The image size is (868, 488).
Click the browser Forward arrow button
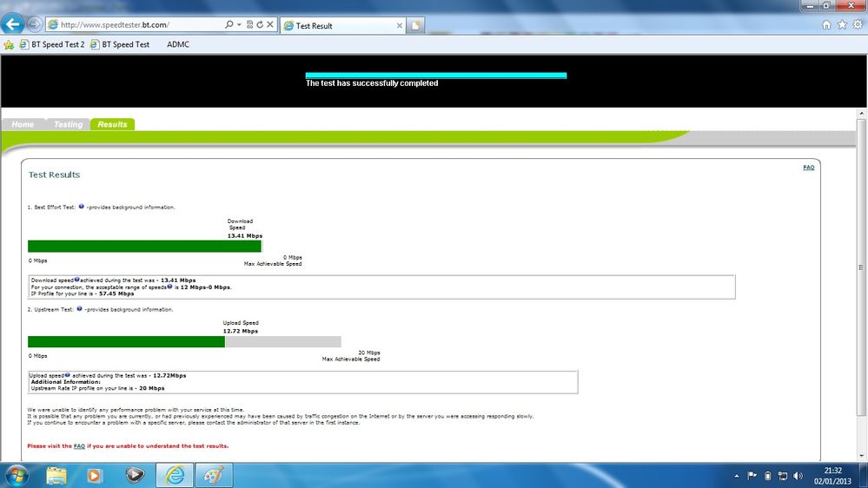[x=35, y=24]
